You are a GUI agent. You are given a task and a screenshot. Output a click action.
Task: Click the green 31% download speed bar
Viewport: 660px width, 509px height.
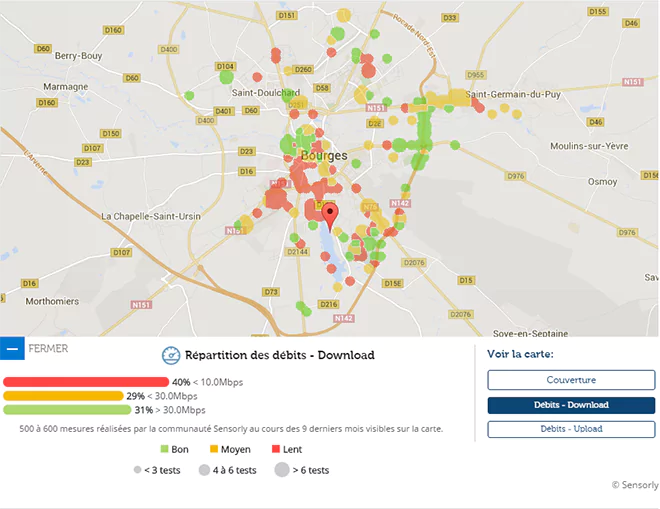(x=67, y=410)
